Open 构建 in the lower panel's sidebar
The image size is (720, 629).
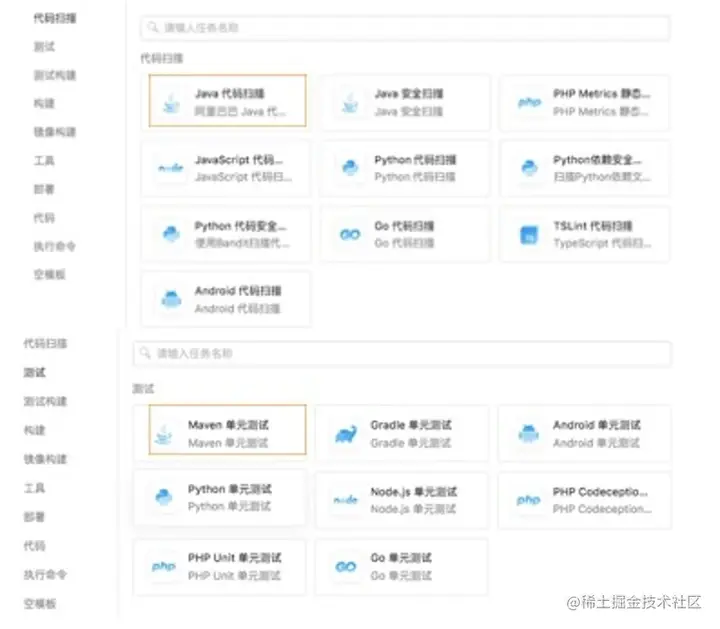click(35, 430)
